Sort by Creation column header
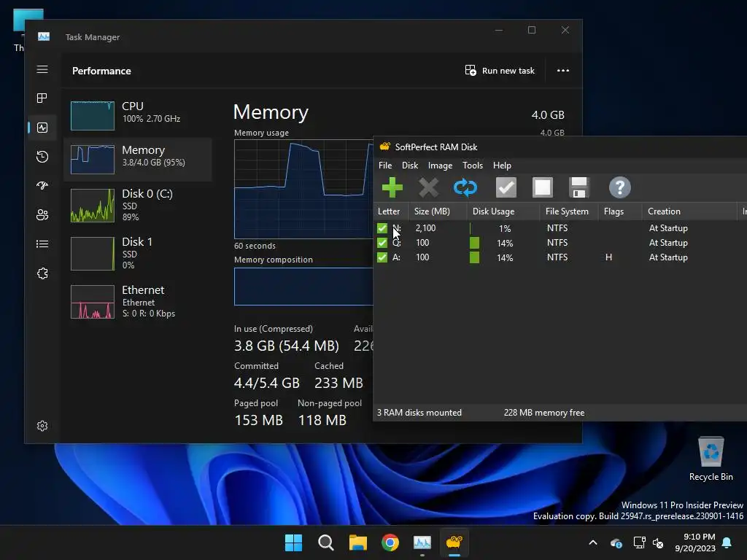The image size is (747, 560). pyautogui.click(x=689, y=211)
